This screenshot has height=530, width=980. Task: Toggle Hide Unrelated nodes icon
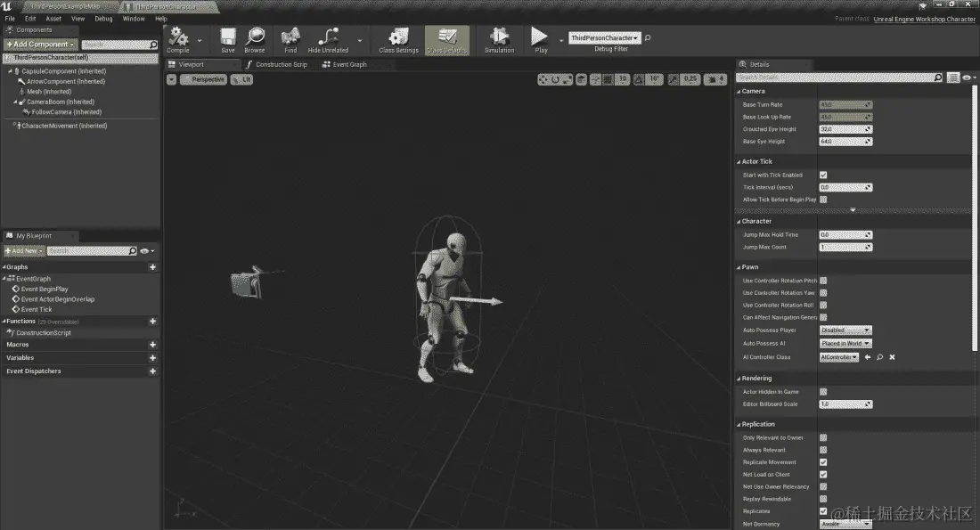tap(328, 41)
